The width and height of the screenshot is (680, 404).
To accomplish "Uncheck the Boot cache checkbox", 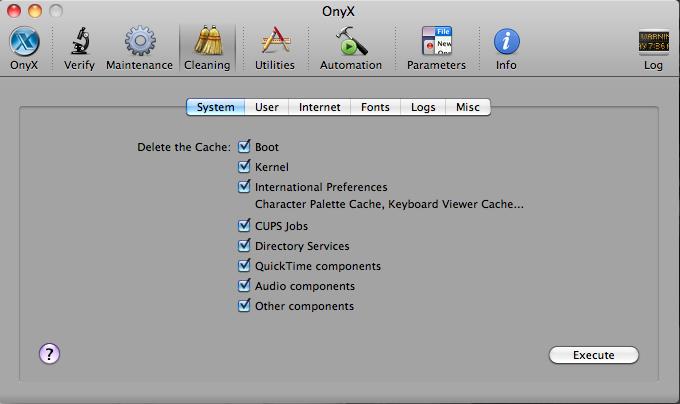I will tap(244, 147).
